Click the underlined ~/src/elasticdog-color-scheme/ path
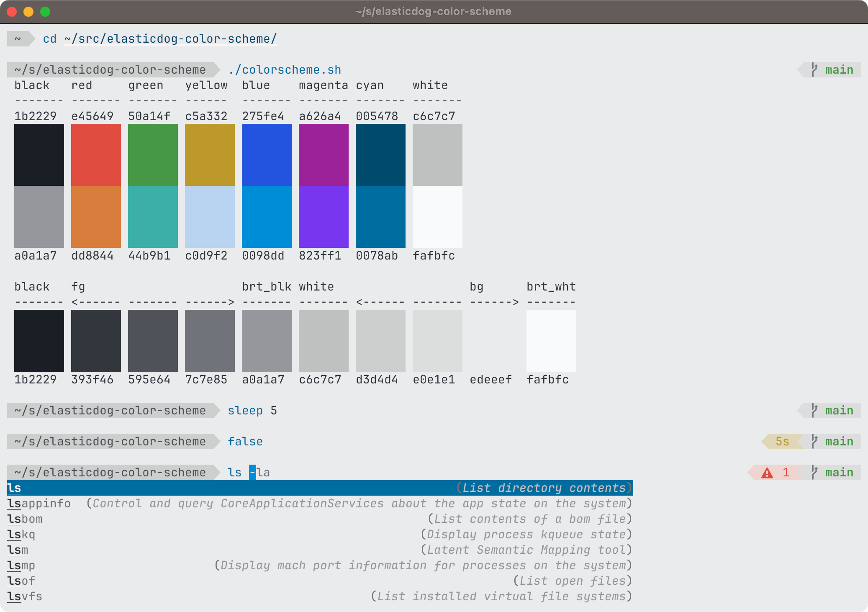868x612 pixels. [170, 39]
